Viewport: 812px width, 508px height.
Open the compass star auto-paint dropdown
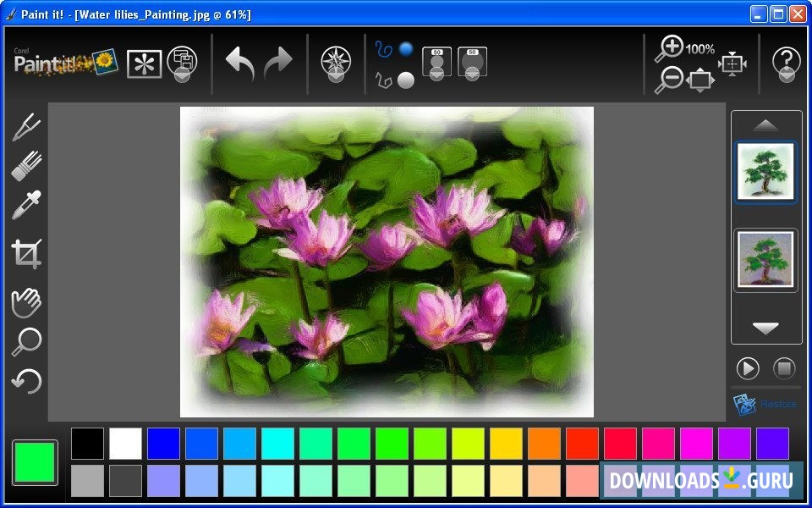[336, 63]
